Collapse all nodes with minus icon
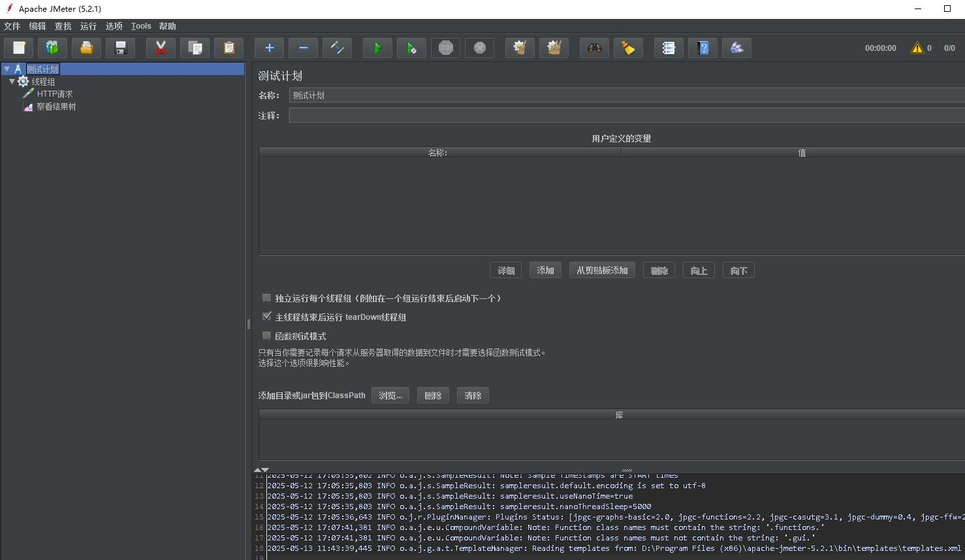The image size is (965, 560). [303, 48]
